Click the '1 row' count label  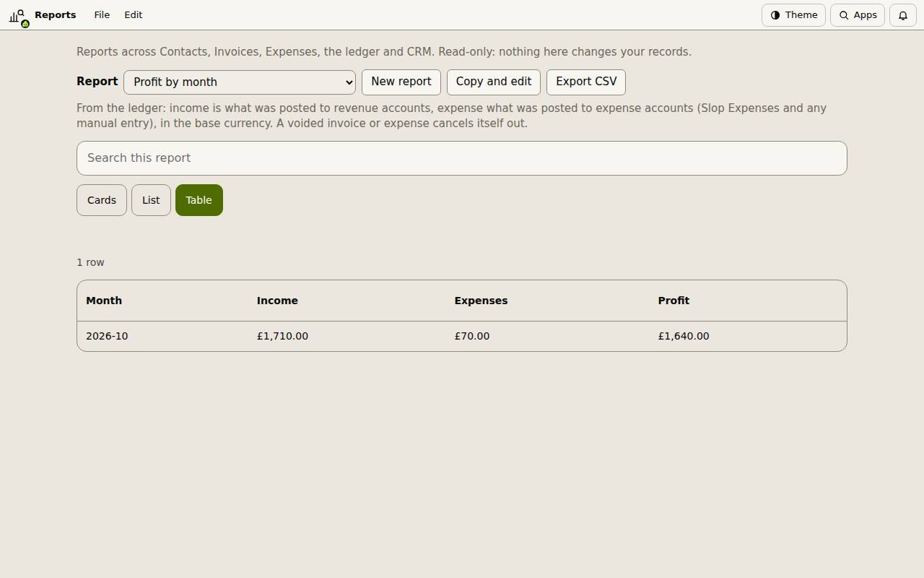click(90, 262)
